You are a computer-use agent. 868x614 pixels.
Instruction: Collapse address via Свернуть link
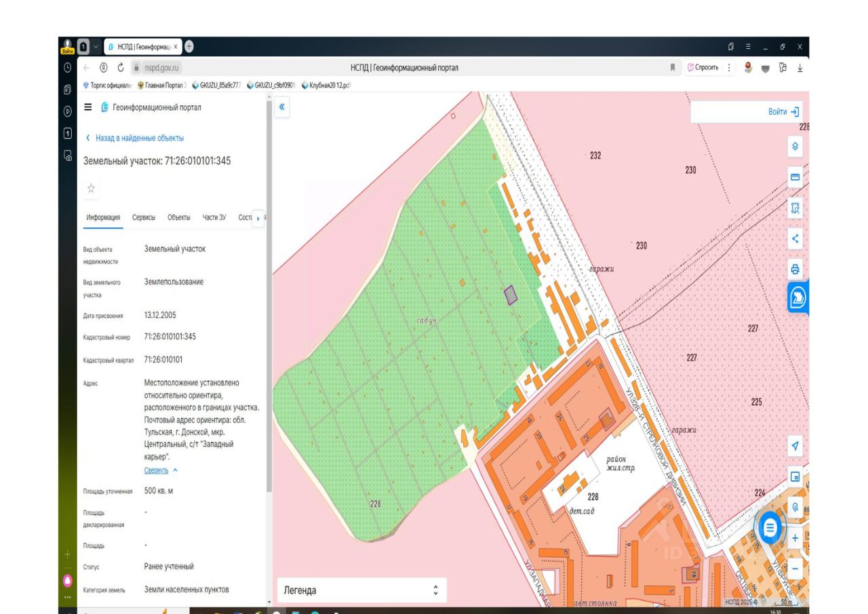[161, 470]
